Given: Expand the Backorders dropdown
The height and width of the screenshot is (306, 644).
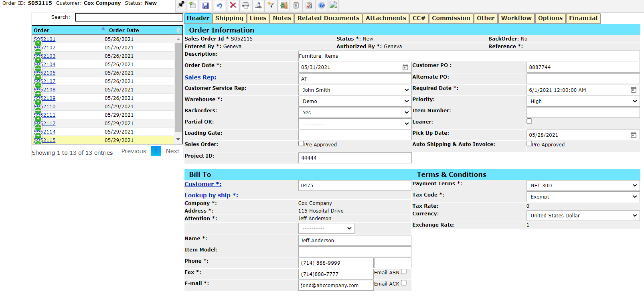Looking at the screenshot, I should [355, 112].
